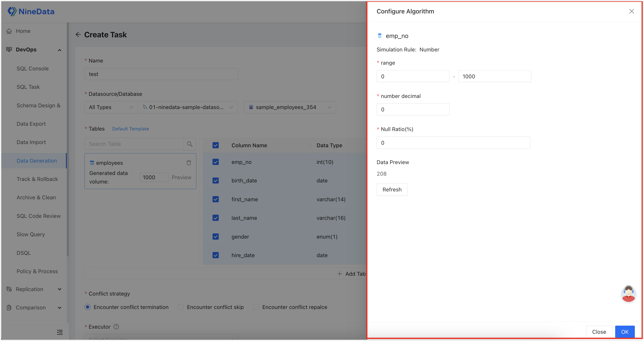Click the Refresh data preview button
Image resolution: width=644 pixels, height=341 pixels.
392,189
